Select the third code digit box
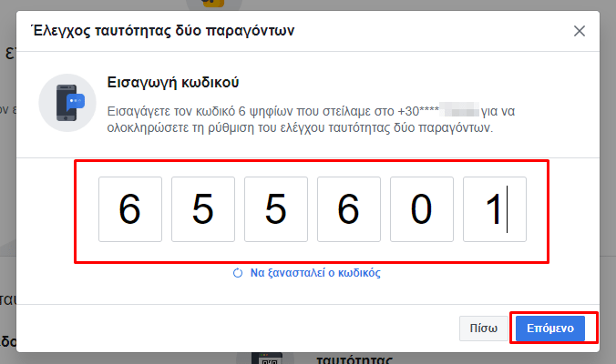Image resolution: width=616 pixels, height=364 pixels. pyautogui.click(x=276, y=209)
